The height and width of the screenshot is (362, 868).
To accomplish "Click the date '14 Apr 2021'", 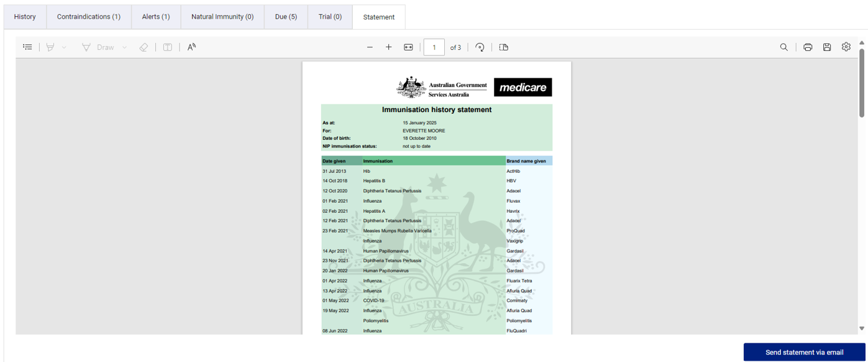I will point(335,251).
